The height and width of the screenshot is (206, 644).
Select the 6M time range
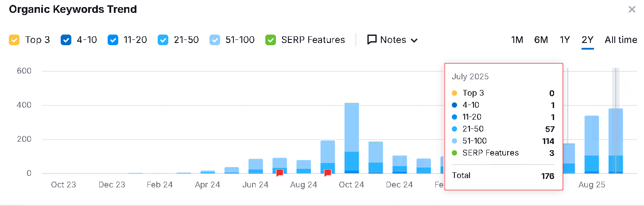click(x=541, y=40)
